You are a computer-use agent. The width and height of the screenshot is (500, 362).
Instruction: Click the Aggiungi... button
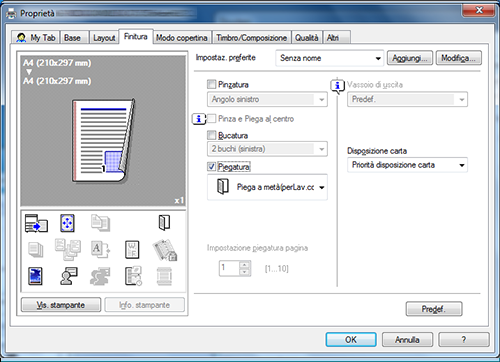410,58
